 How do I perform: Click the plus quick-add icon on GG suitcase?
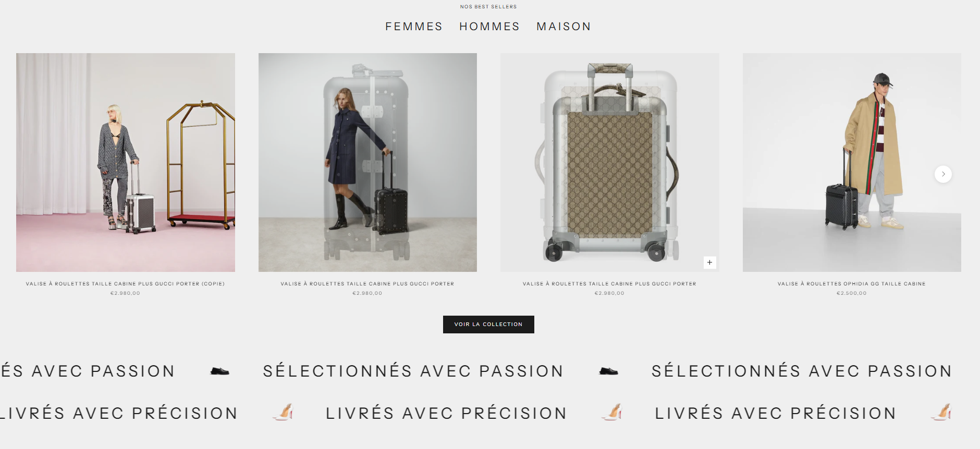[x=709, y=263]
